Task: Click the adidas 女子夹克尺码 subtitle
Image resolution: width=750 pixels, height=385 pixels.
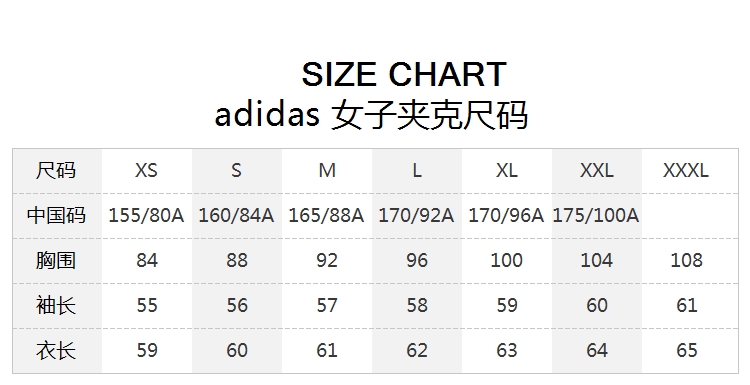Action: 371,115
